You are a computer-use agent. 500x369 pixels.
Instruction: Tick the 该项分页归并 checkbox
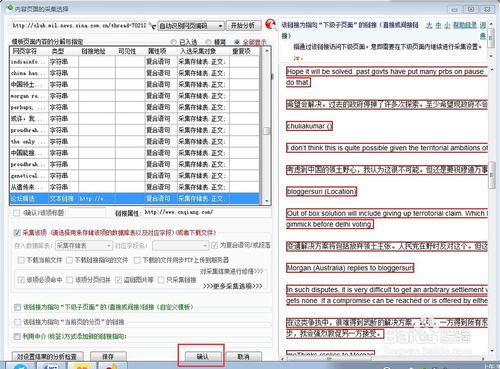pos(70,280)
